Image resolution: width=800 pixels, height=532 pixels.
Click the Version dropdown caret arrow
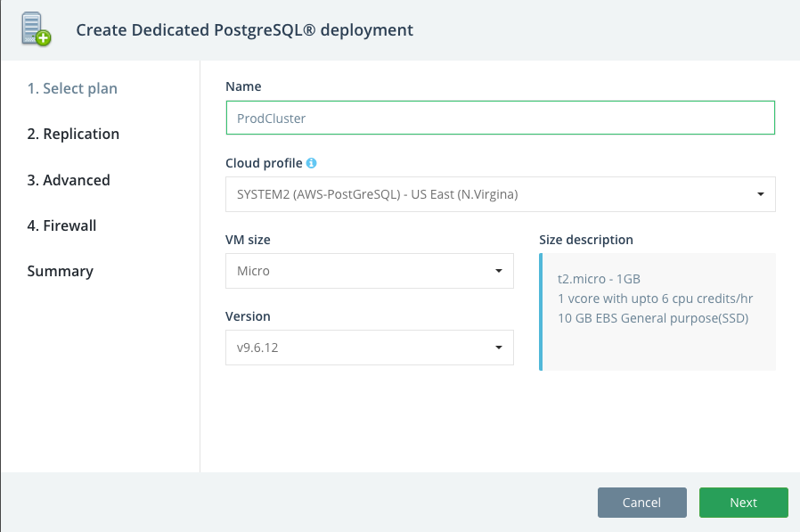[x=499, y=348]
